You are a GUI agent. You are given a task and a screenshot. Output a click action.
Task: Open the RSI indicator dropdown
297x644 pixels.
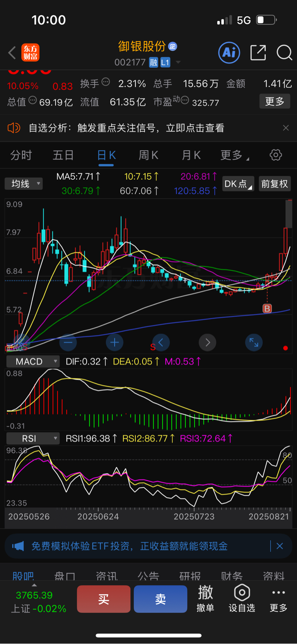(33, 438)
